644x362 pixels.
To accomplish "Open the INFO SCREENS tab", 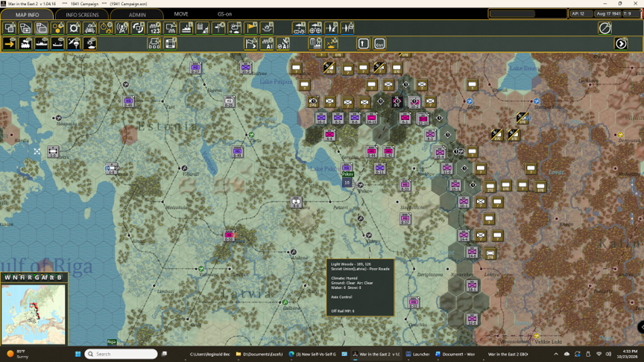I will point(82,14).
